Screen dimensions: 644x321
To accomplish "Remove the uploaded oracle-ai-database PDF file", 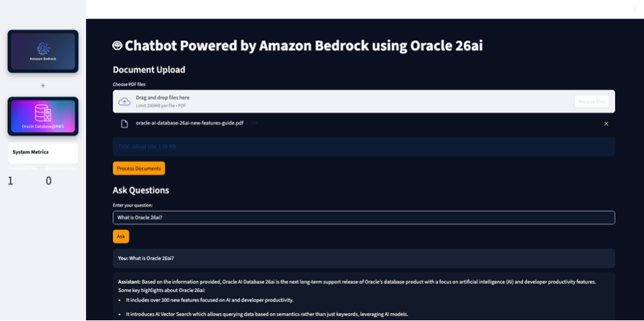I will click(x=606, y=123).
